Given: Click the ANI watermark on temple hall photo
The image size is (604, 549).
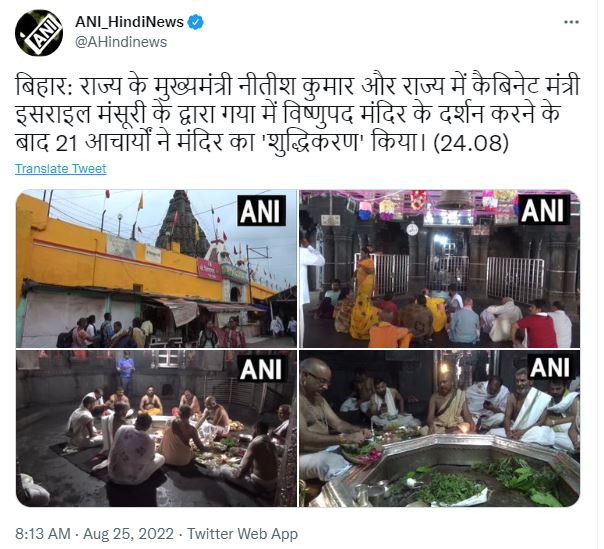Looking at the screenshot, I should click(x=543, y=210).
